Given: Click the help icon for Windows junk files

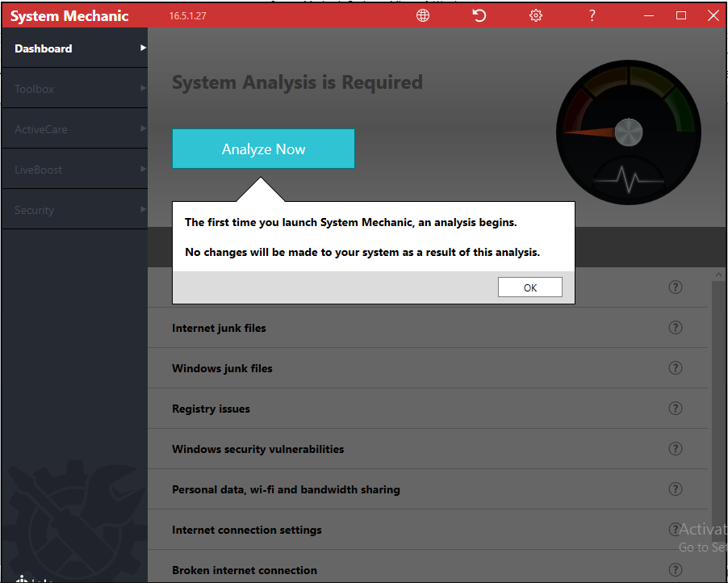Looking at the screenshot, I should point(676,368).
